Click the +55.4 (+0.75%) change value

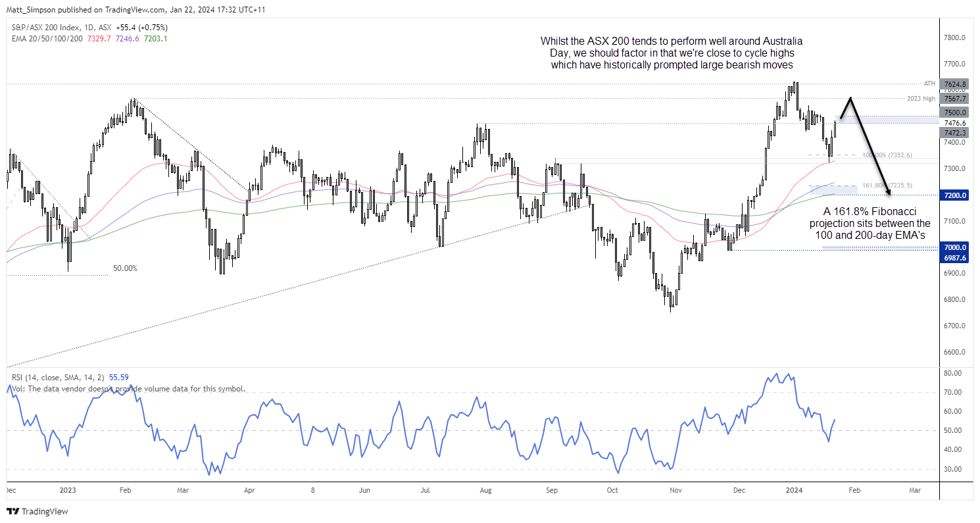(x=141, y=28)
